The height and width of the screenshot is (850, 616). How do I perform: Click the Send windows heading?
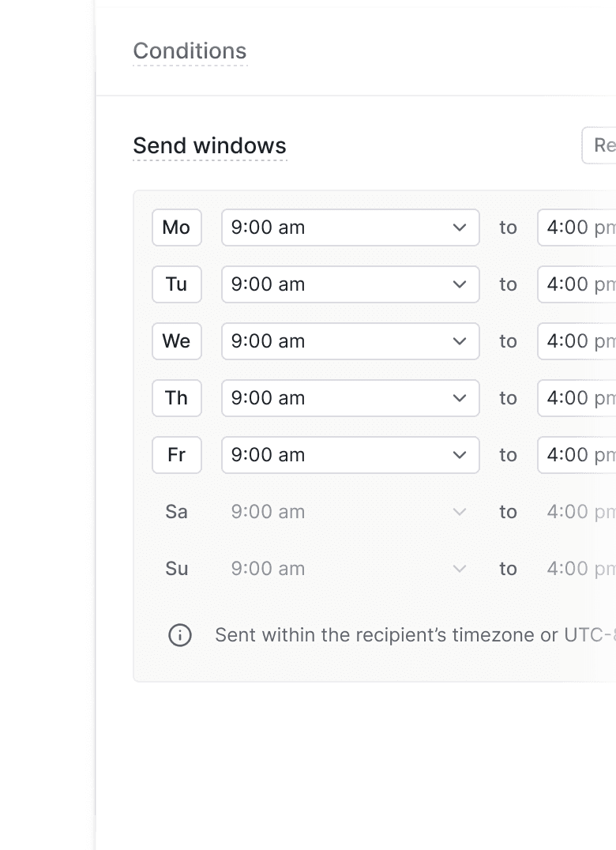(210, 145)
